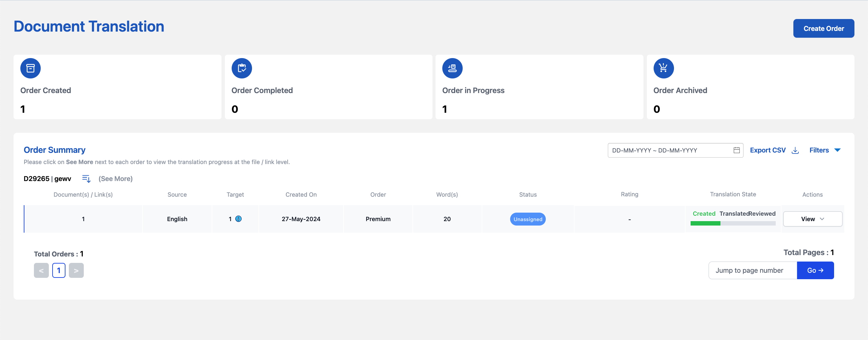Click the Go button for page jump
The width and height of the screenshot is (868, 340).
pyautogui.click(x=815, y=270)
